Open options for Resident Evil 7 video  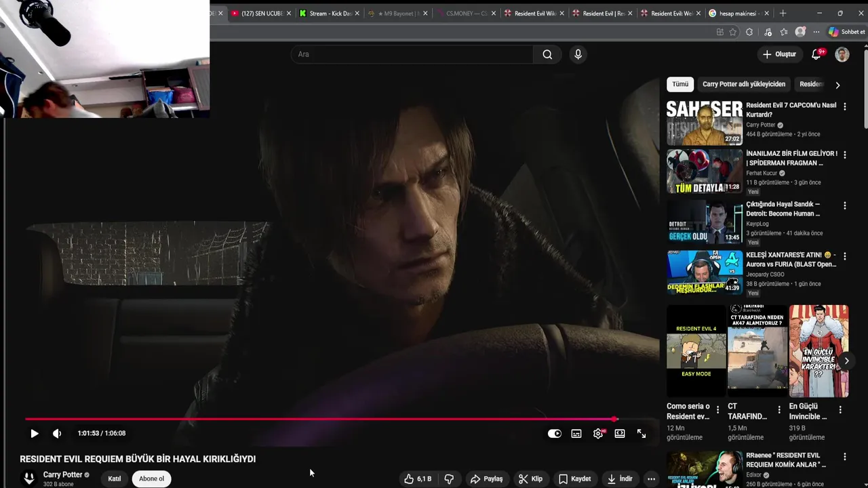coord(845,106)
